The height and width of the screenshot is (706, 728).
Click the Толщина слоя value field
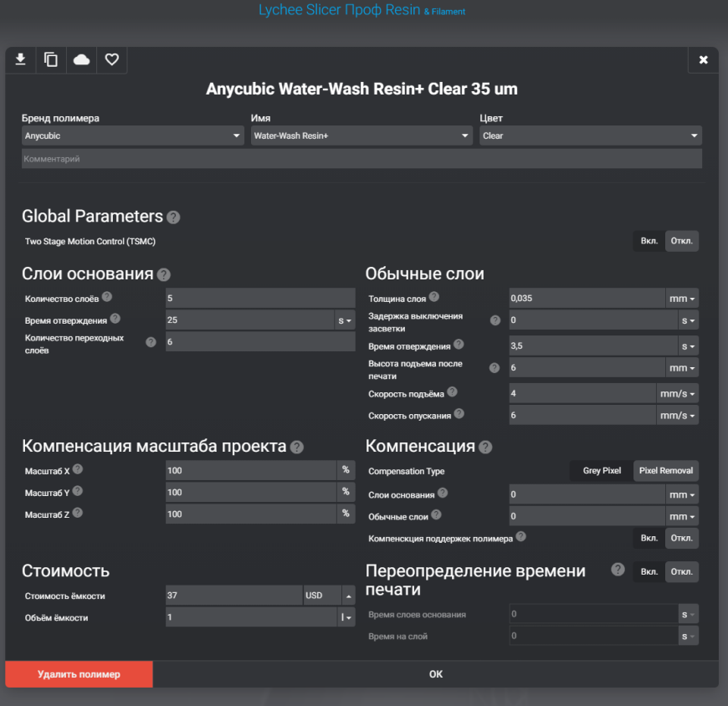click(x=587, y=299)
